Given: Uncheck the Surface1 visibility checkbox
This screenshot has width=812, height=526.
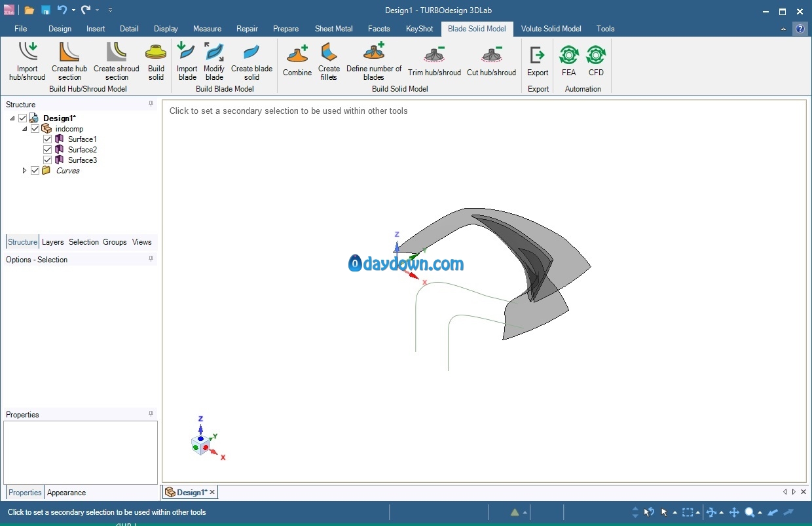Looking at the screenshot, I should (48, 139).
